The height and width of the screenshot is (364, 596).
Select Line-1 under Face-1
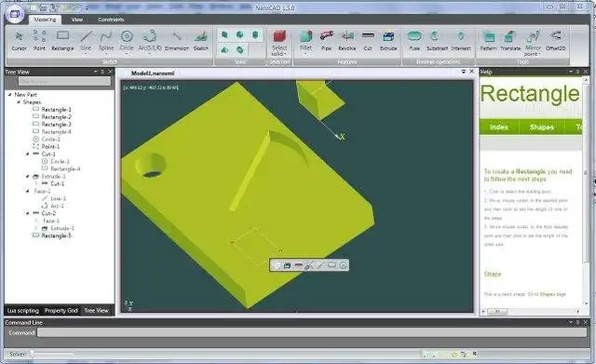tap(58, 198)
